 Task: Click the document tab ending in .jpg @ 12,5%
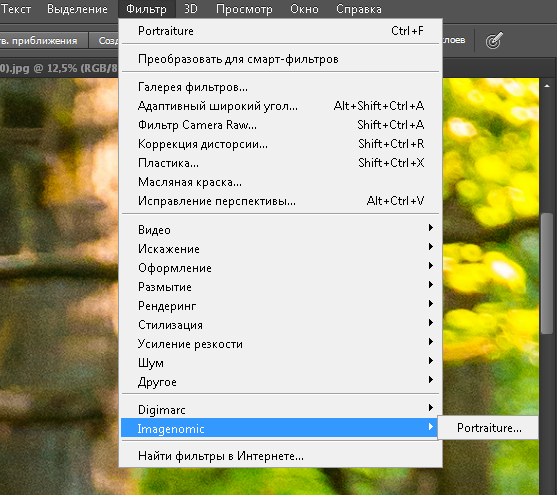click(59, 68)
